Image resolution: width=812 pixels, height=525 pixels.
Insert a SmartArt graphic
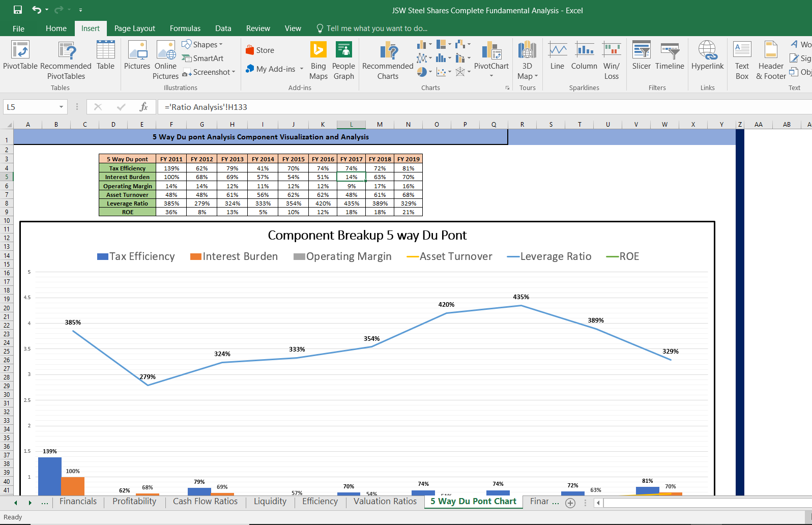tap(203, 59)
